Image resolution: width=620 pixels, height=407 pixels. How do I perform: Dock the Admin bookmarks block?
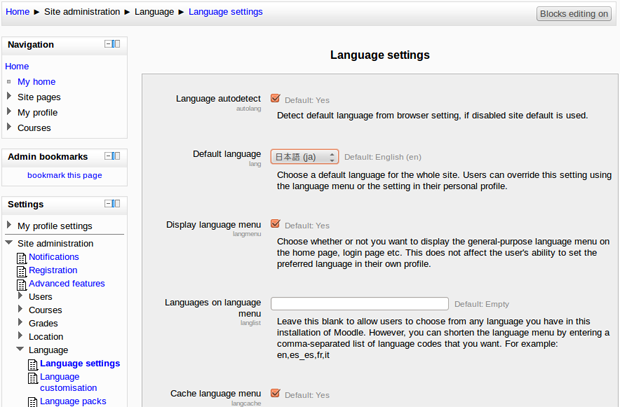(116, 156)
